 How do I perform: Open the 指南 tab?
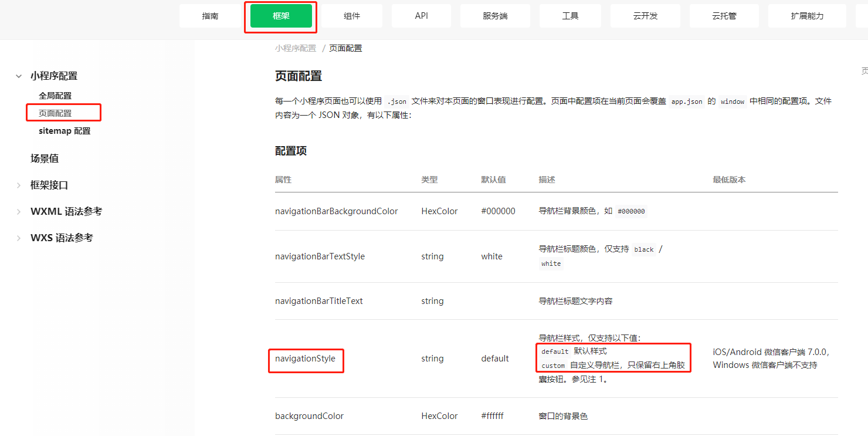[x=210, y=16]
